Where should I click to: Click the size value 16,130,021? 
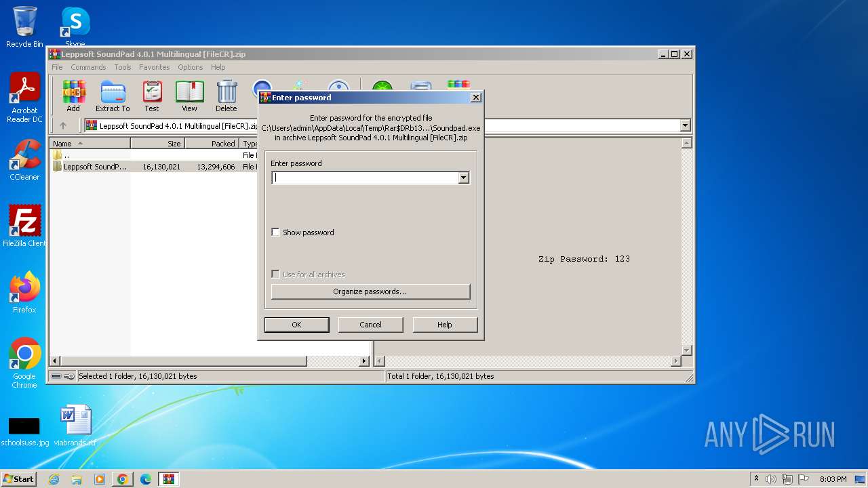tap(161, 167)
